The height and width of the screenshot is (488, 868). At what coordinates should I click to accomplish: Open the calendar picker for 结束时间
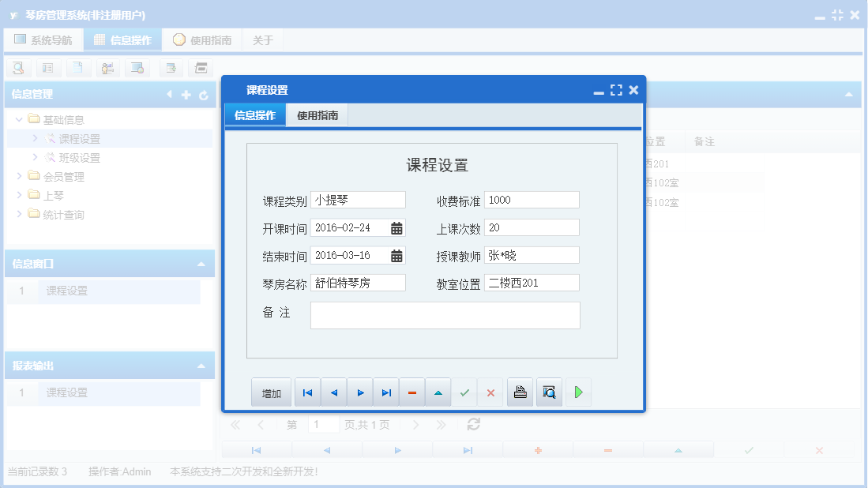pyautogui.click(x=396, y=255)
